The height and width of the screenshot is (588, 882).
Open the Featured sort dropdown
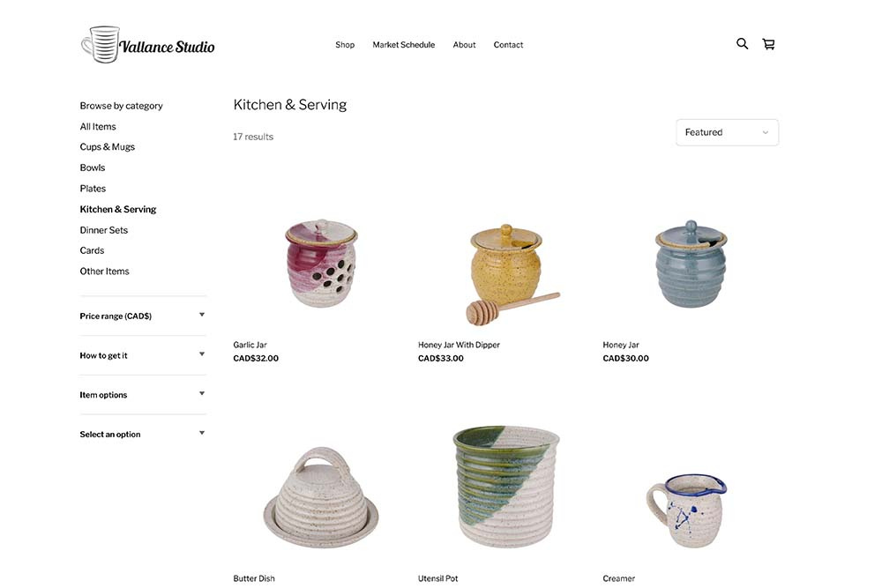click(727, 132)
